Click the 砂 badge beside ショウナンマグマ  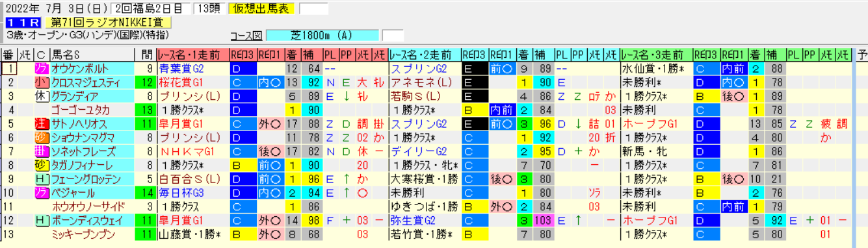41,137
